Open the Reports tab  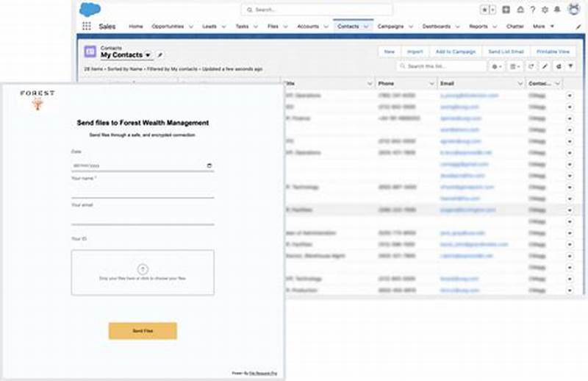tap(478, 26)
